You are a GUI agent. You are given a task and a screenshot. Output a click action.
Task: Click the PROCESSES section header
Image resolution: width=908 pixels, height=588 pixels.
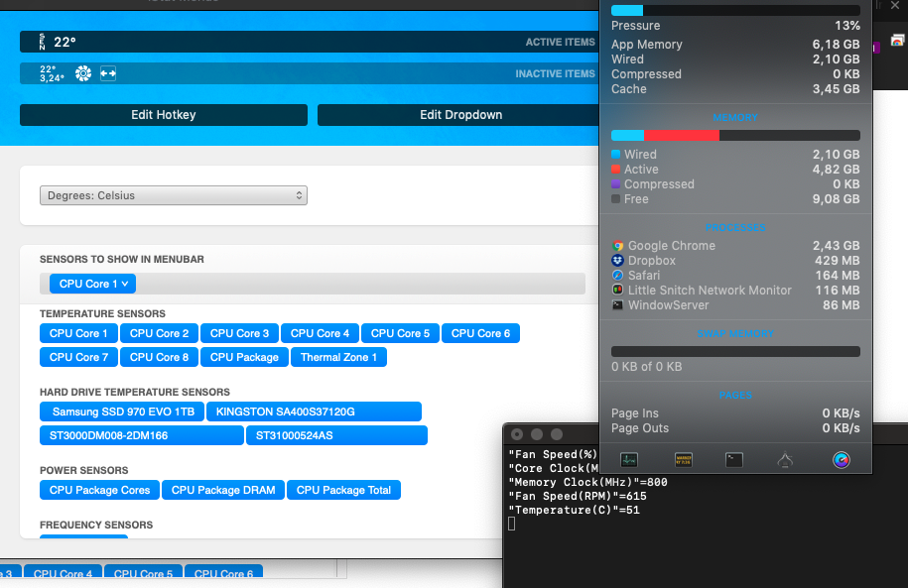click(735, 227)
